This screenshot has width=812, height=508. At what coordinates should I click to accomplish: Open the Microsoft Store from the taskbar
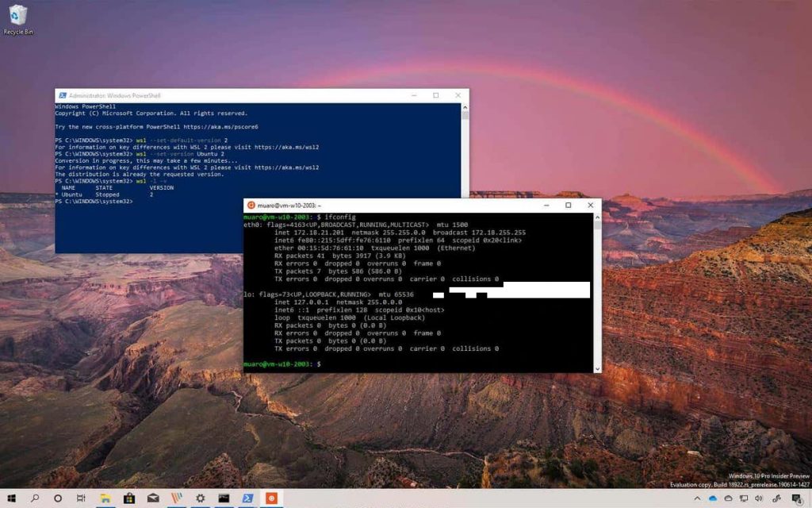point(129,498)
